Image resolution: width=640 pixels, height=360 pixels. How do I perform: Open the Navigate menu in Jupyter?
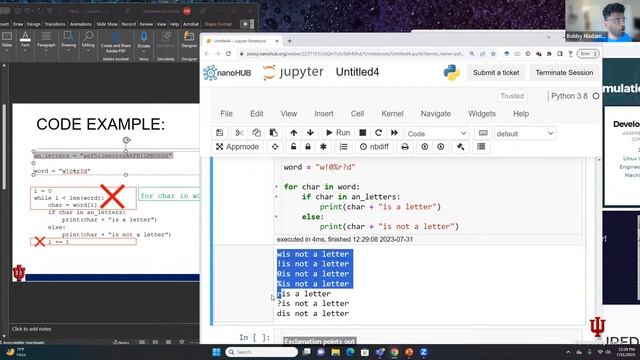436,114
